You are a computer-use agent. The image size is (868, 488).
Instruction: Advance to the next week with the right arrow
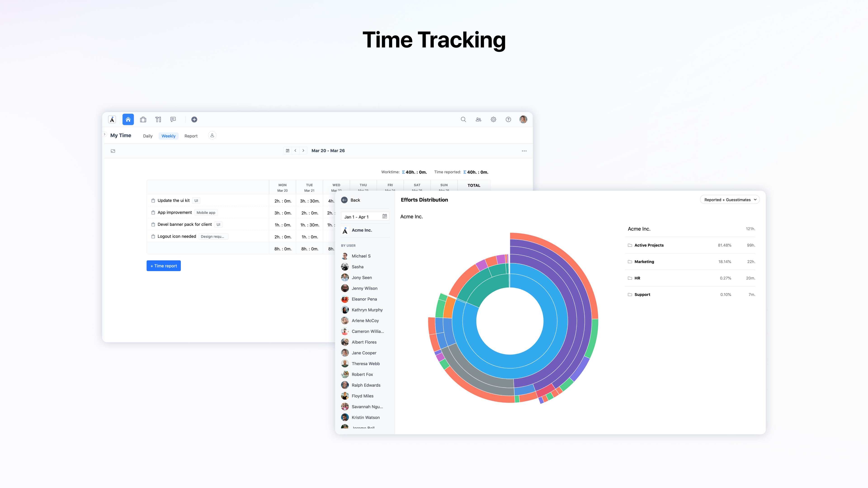pos(303,150)
